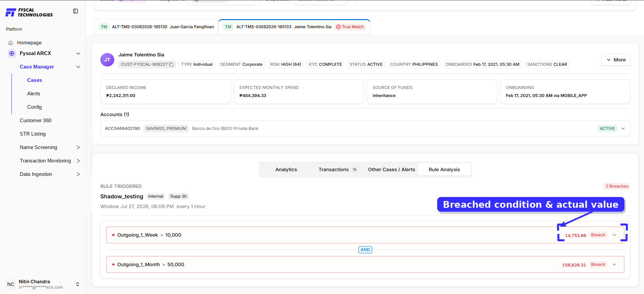Screen dimensions: 644x294
Task: Expand Outgoing_1_Month breach details
Action: coord(614,264)
